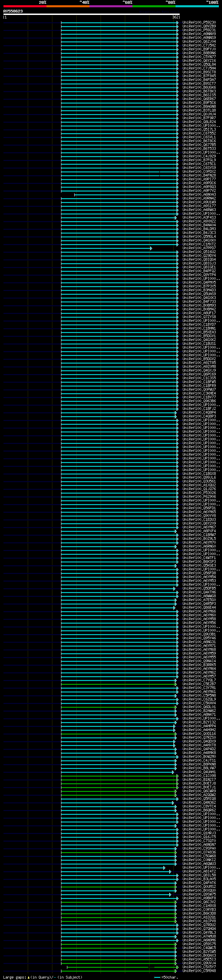
Task: Select hit label UniRef100_C5YN77
Action: coord(199,57)
